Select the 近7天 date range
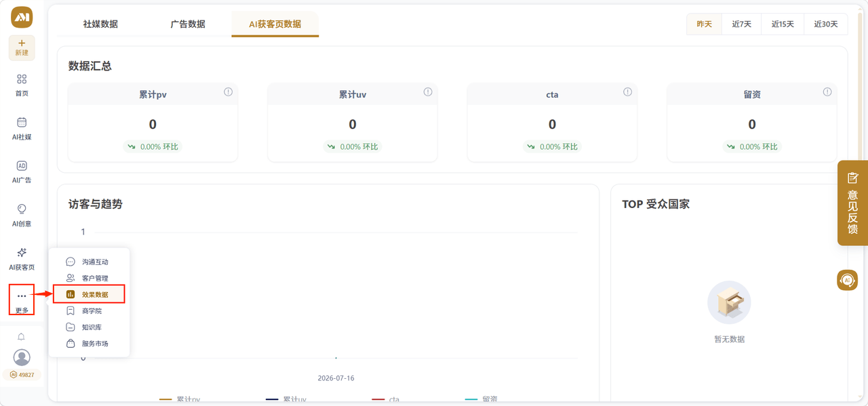The height and width of the screenshot is (406, 868). [x=741, y=24]
